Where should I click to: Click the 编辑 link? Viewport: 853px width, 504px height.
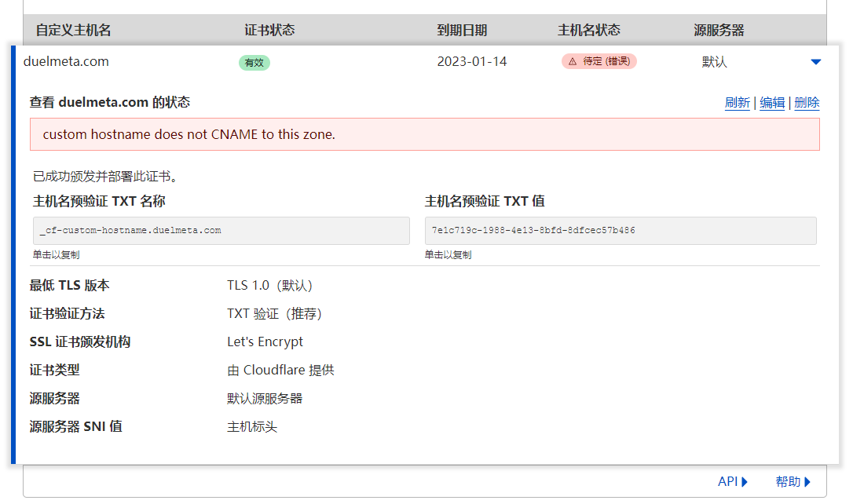[x=772, y=103]
